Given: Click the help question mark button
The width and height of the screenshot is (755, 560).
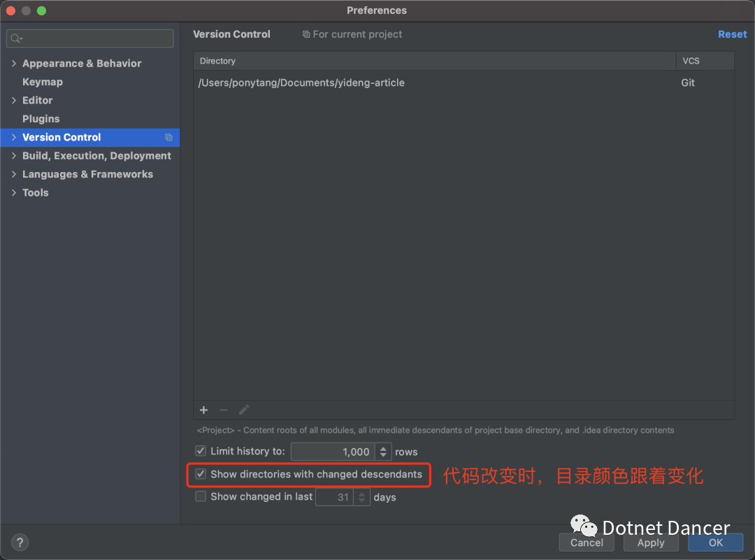Looking at the screenshot, I should [x=20, y=543].
